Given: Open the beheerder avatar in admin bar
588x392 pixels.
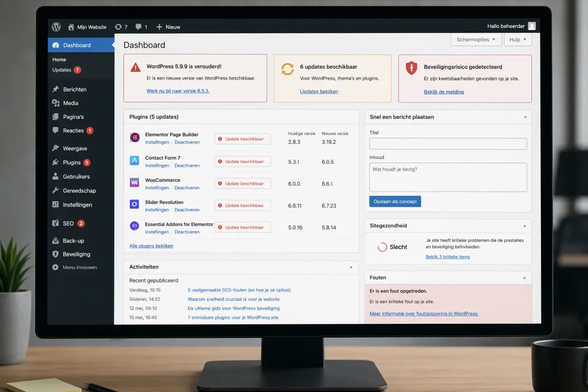Looking at the screenshot, I should pyautogui.click(x=532, y=26).
